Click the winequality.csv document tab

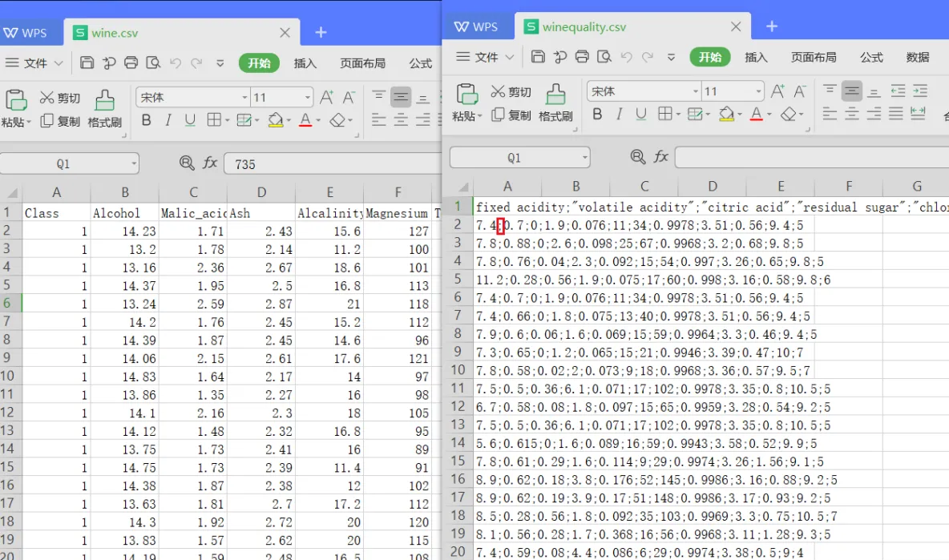tap(632, 26)
